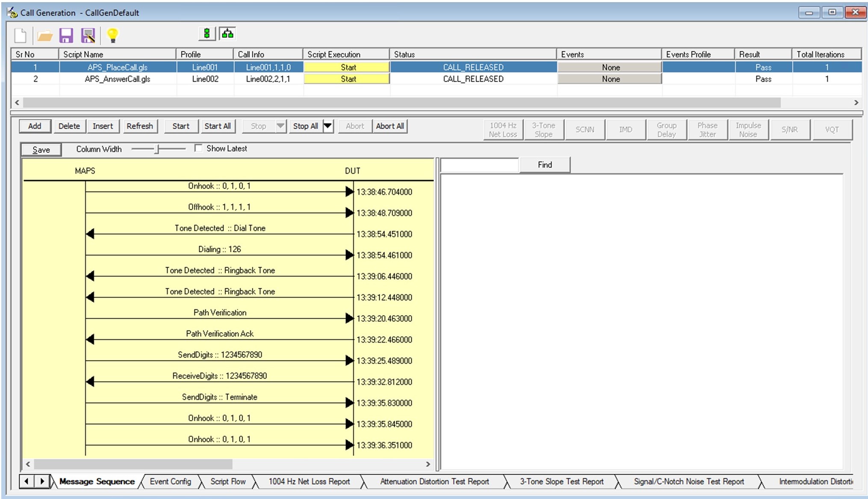Click the light bulb tip icon
The width and height of the screenshot is (868, 499).
click(x=112, y=36)
